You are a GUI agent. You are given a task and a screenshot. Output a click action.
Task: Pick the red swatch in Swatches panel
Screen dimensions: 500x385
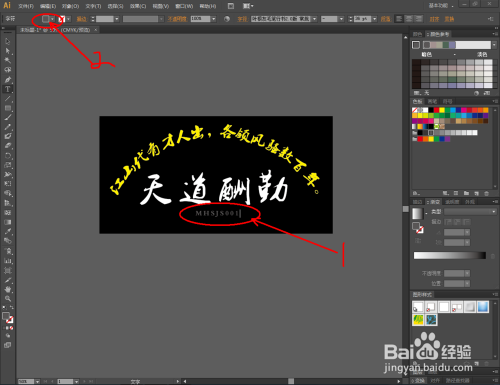(x=436, y=110)
